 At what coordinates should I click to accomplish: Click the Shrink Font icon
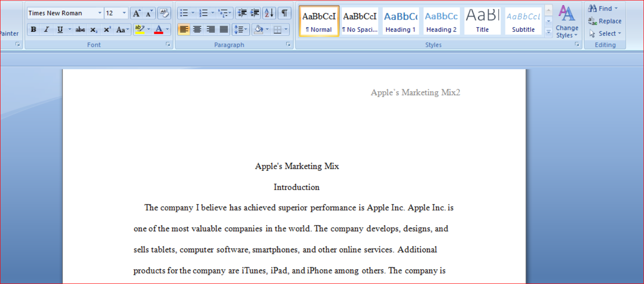point(149,13)
